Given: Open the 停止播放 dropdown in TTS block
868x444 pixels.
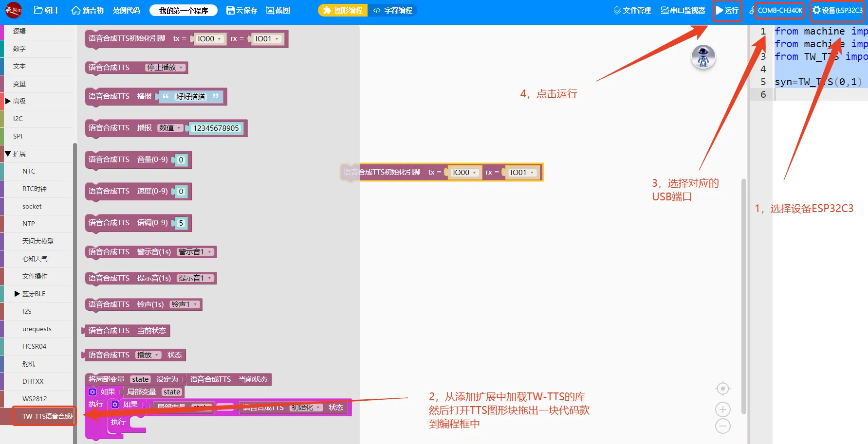Looking at the screenshot, I should (x=166, y=68).
